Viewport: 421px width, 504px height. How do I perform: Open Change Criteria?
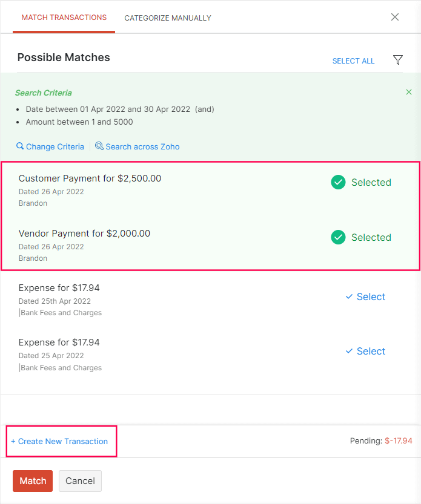(x=55, y=146)
